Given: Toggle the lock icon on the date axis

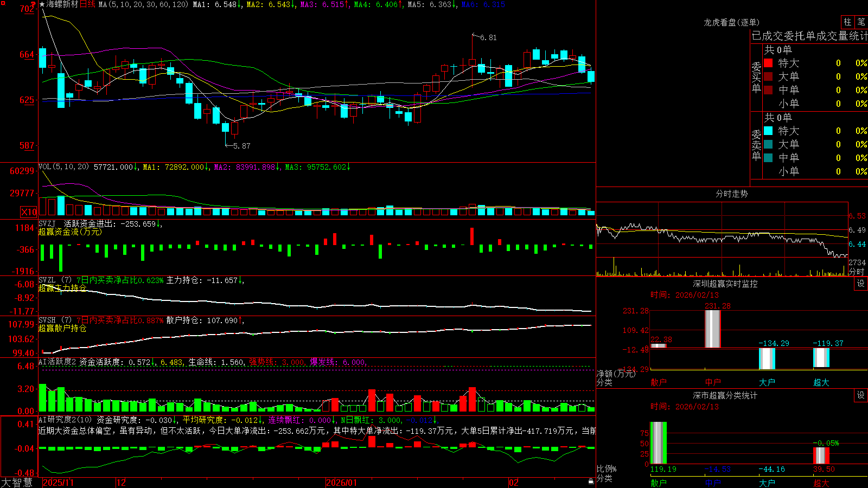Looking at the screenshot, I should tap(591, 481).
